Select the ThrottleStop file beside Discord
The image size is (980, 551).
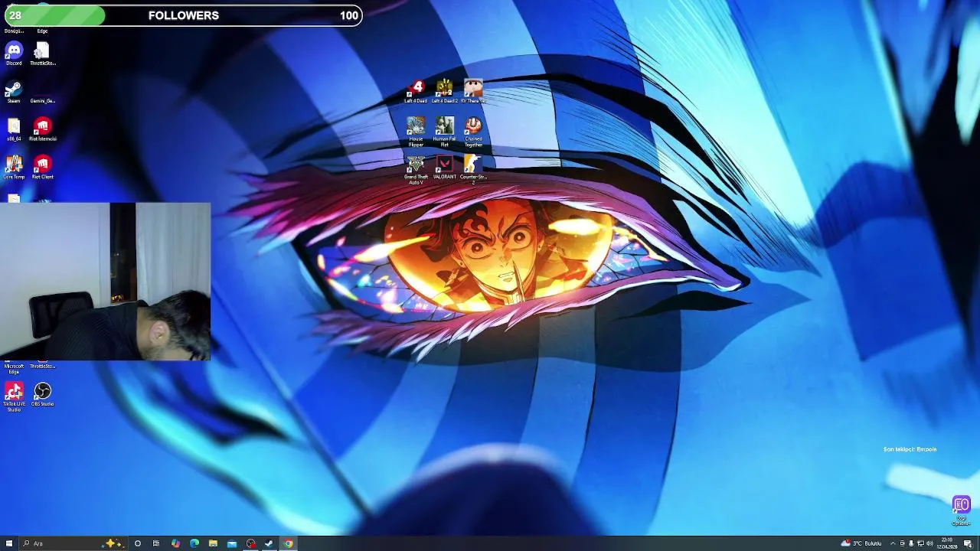tap(42, 54)
